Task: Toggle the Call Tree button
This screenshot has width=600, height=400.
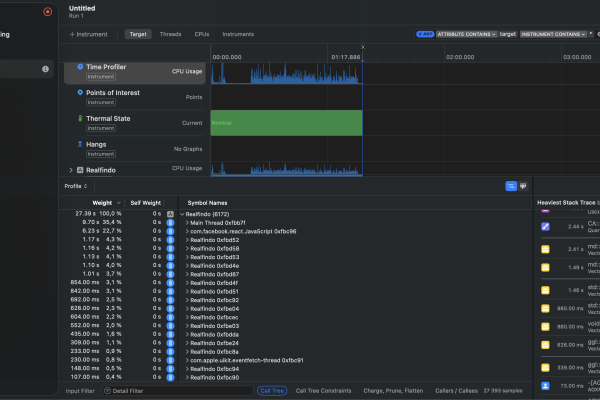Action: [272, 391]
